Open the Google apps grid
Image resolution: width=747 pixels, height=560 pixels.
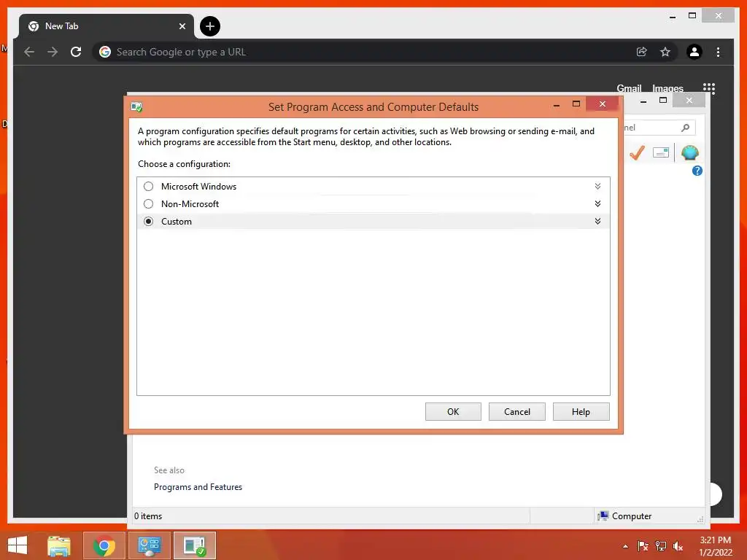pos(709,87)
